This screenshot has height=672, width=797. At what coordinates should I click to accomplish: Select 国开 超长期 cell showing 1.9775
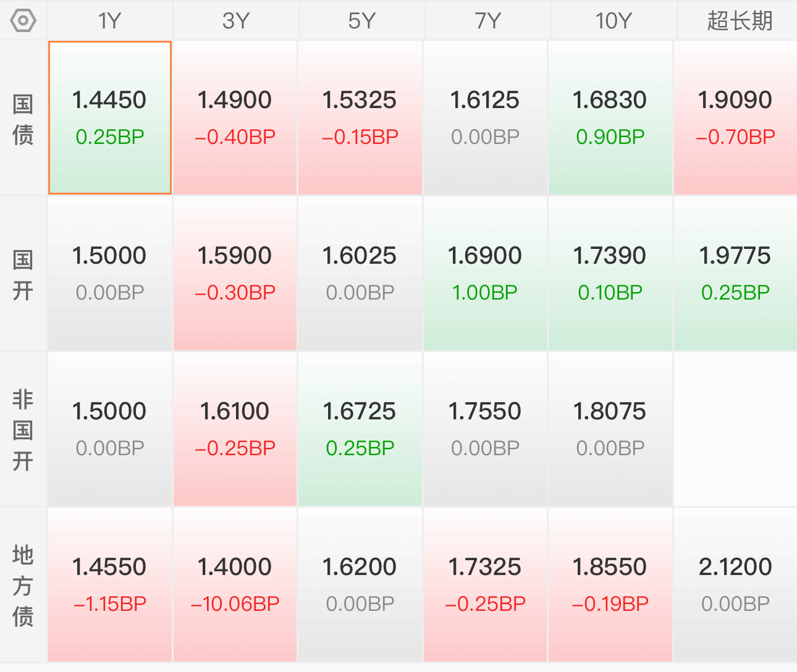[735, 274]
